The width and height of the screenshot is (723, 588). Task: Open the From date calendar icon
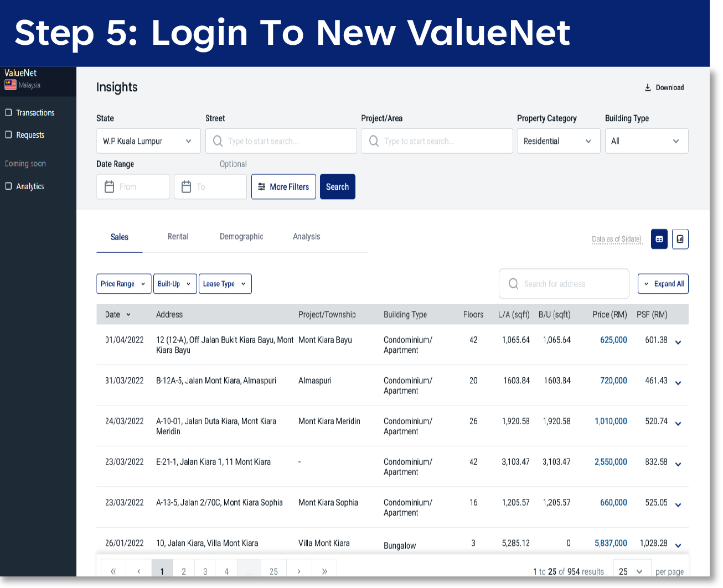[109, 186]
